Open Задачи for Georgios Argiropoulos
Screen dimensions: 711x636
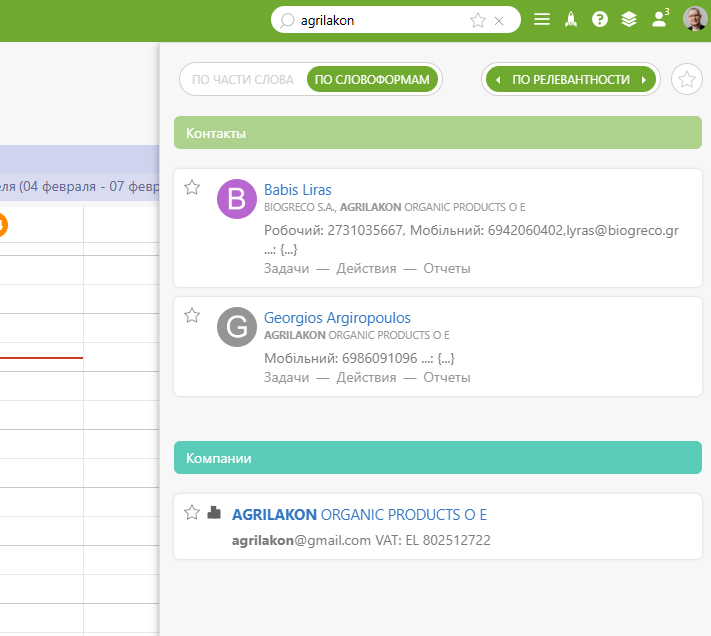pyautogui.click(x=287, y=378)
